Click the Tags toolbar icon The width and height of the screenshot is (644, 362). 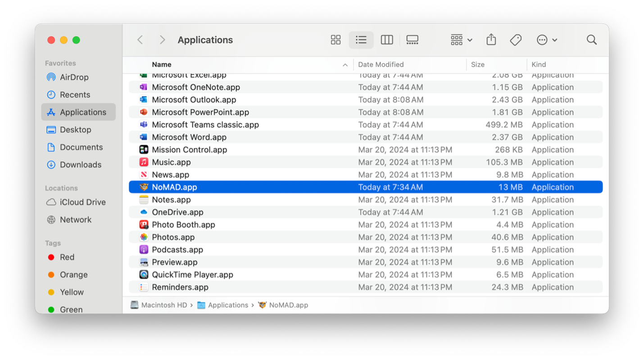click(x=516, y=40)
